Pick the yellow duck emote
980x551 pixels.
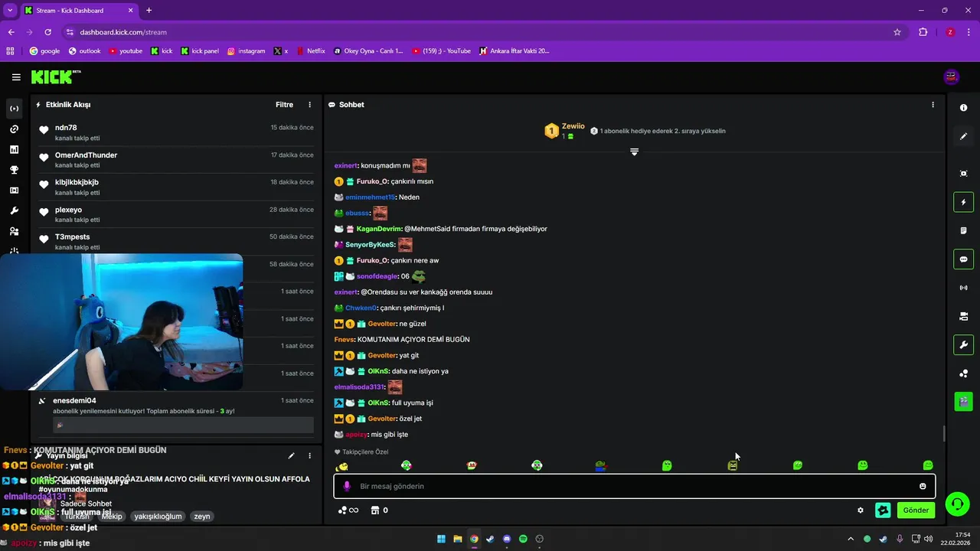pos(342,466)
